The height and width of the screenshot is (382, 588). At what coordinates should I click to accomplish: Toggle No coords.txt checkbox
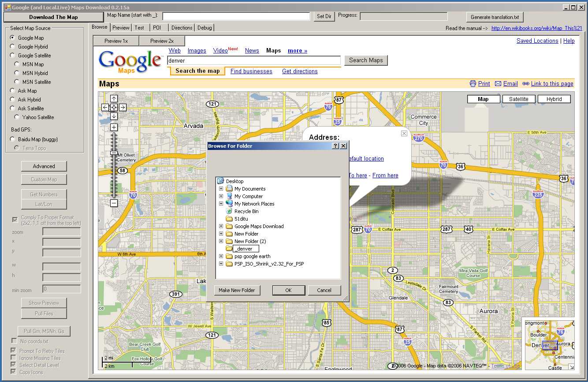tap(14, 341)
